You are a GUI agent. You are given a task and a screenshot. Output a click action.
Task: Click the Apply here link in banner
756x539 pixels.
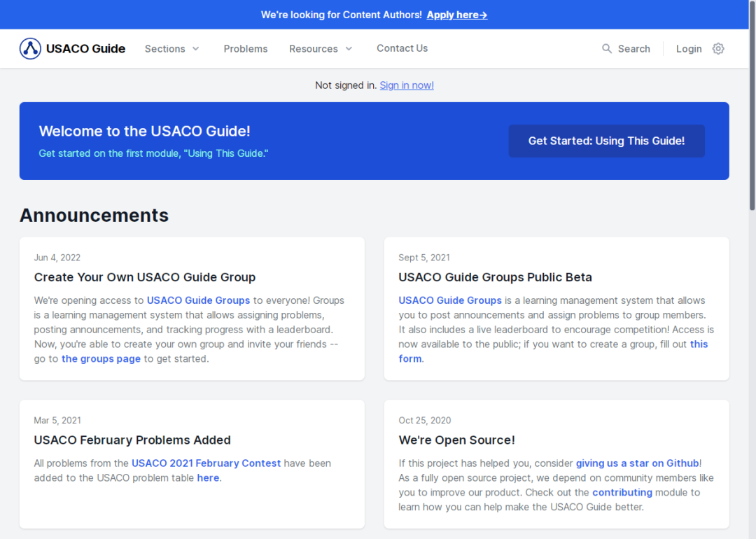click(456, 15)
